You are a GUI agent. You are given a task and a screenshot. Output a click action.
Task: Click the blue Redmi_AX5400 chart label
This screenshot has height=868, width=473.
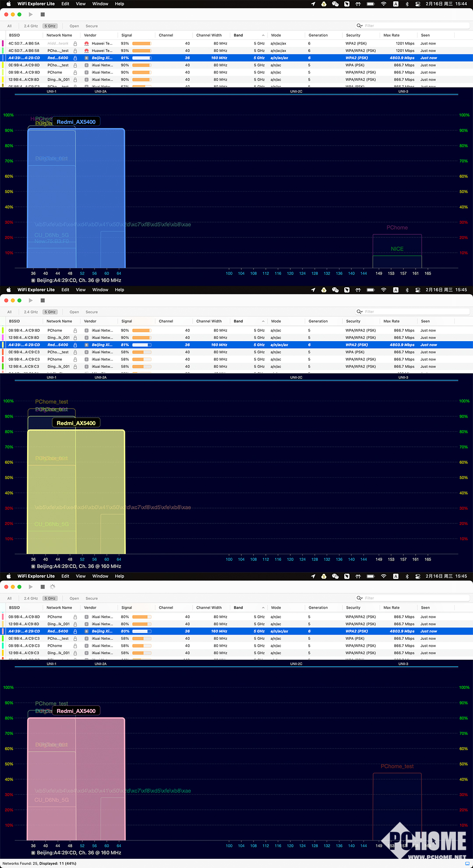pyautogui.click(x=76, y=122)
